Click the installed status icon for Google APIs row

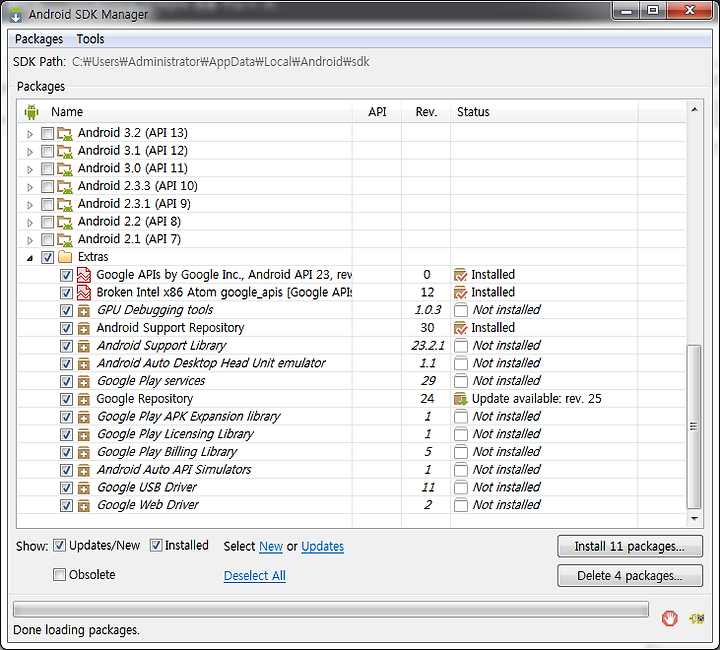tap(461, 275)
